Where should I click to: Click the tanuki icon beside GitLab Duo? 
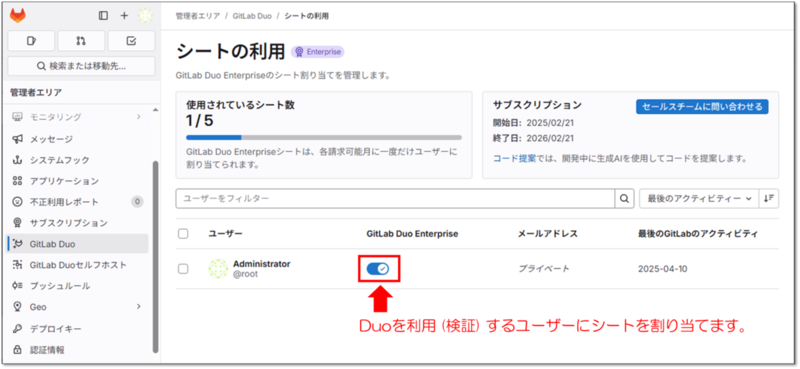[x=18, y=244]
